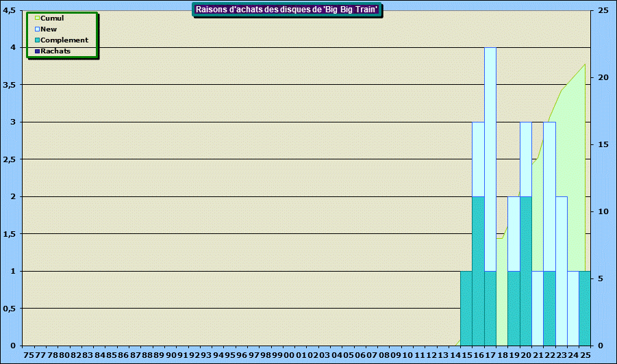Click the 'Big Big Train' chart title
This screenshot has width=617, height=364.
point(287,10)
